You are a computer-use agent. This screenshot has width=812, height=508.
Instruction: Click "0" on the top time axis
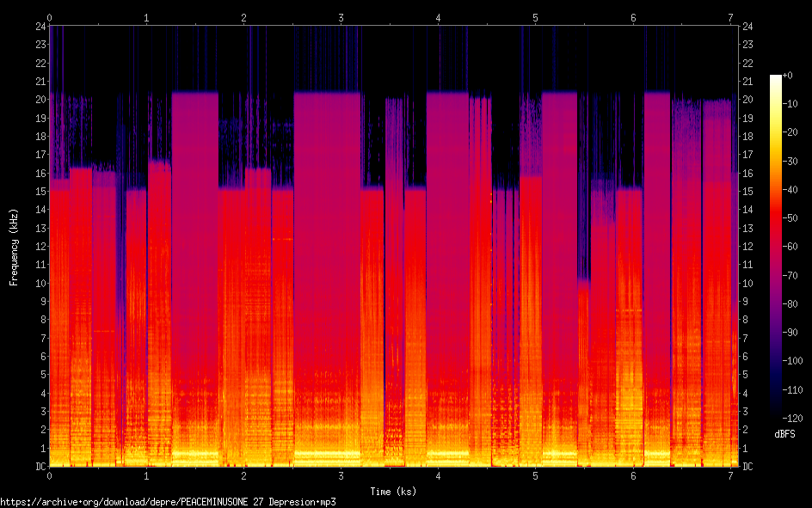click(49, 18)
